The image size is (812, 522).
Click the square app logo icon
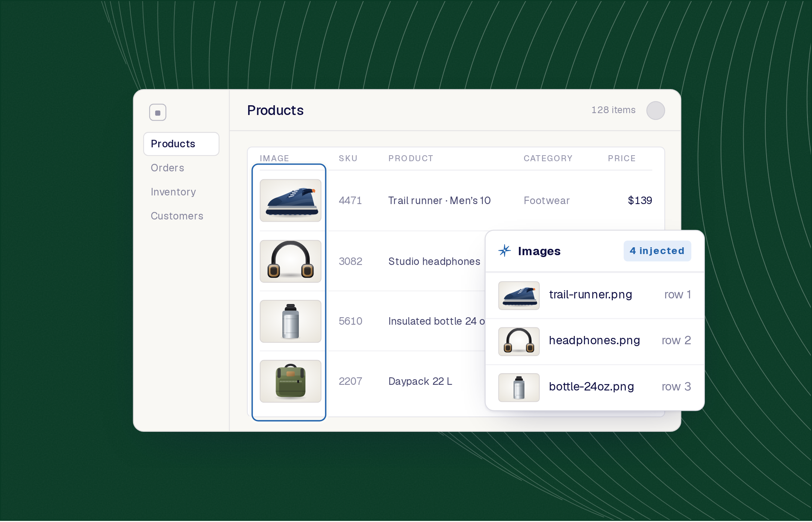(x=158, y=112)
